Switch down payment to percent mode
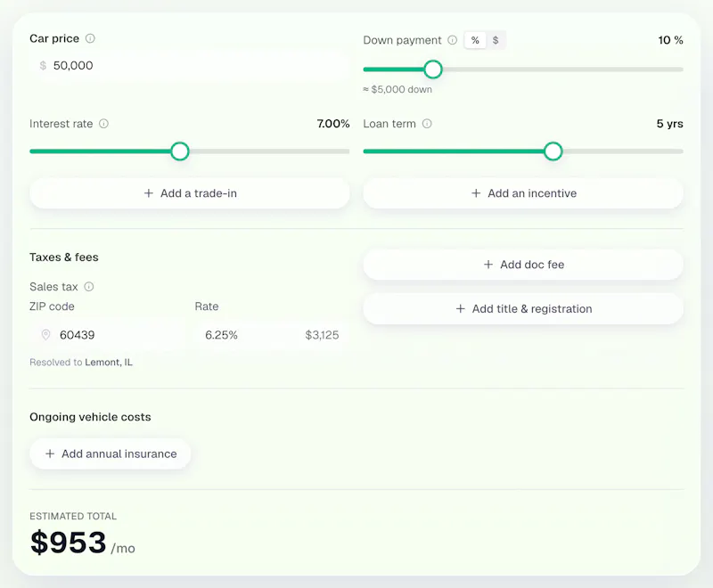Image resolution: width=713 pixels, height=588 pixels. pos(475,40)
